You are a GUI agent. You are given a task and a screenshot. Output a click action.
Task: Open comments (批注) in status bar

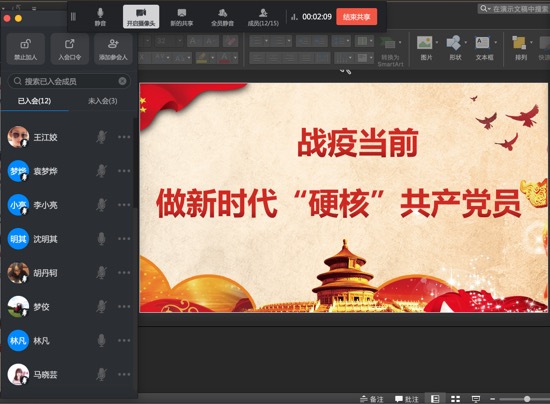click(407, 399)
